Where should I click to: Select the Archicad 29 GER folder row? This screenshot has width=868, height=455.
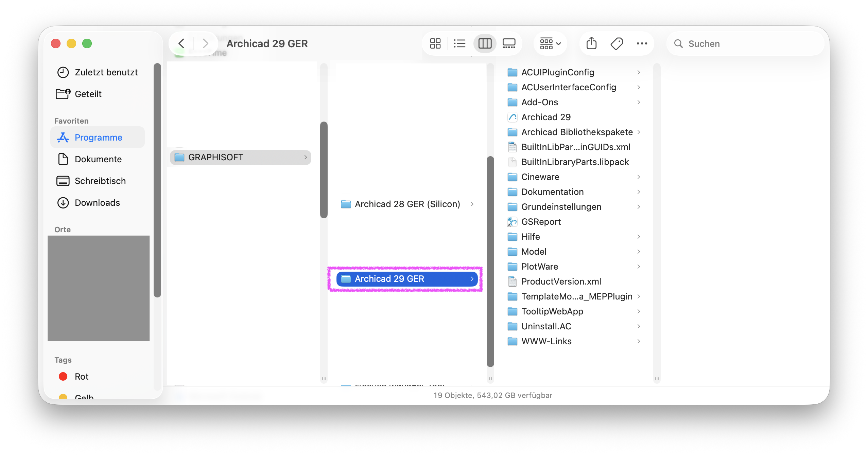coord(407,279)
